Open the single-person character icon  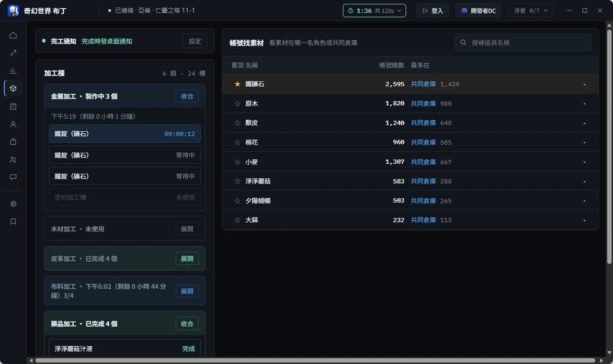[13, 124]
